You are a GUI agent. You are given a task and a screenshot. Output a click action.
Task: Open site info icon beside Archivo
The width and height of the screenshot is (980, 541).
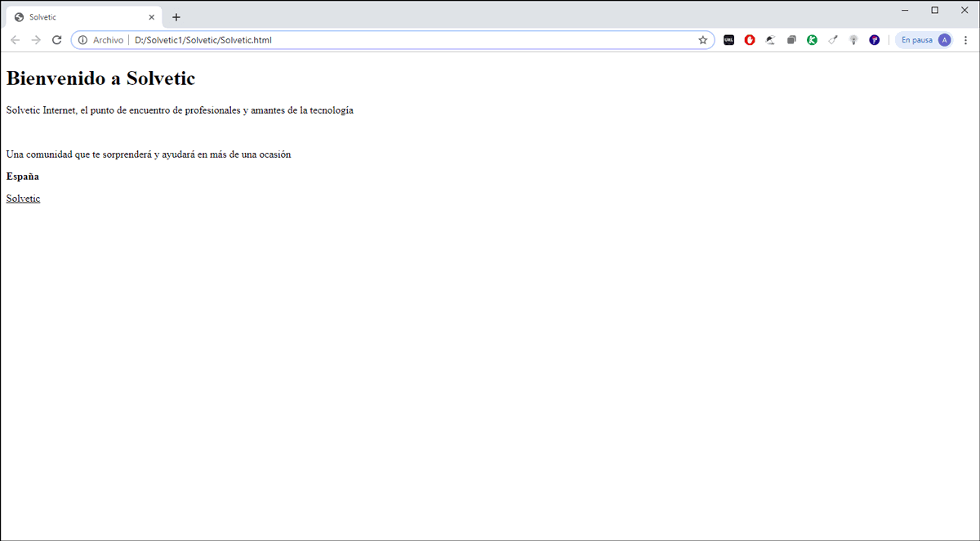82,40
